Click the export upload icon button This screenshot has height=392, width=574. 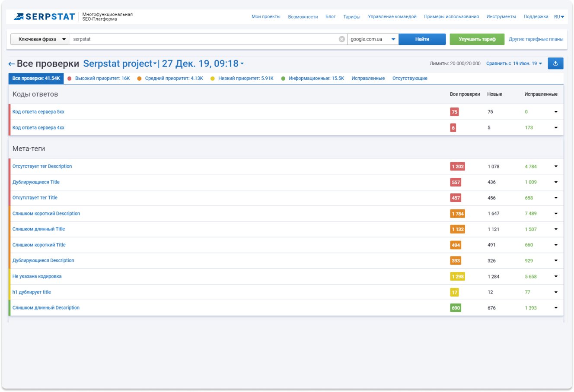(x=555, y=63)
